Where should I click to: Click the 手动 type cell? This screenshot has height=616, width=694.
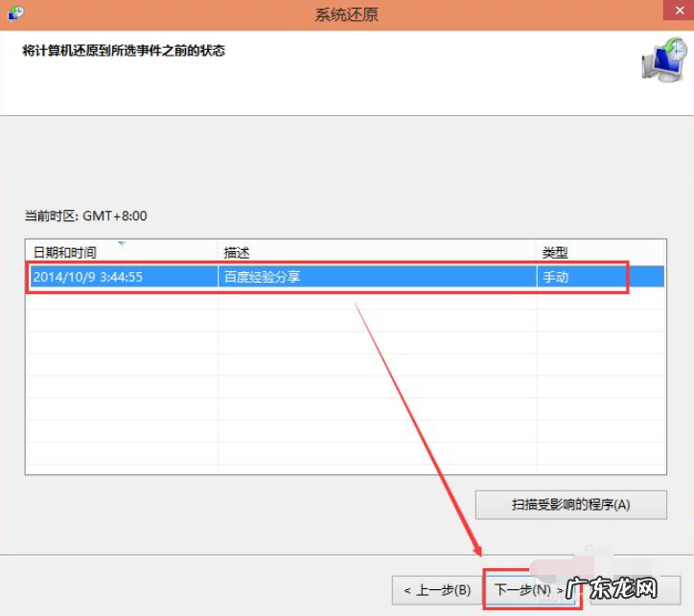(556, 277)
